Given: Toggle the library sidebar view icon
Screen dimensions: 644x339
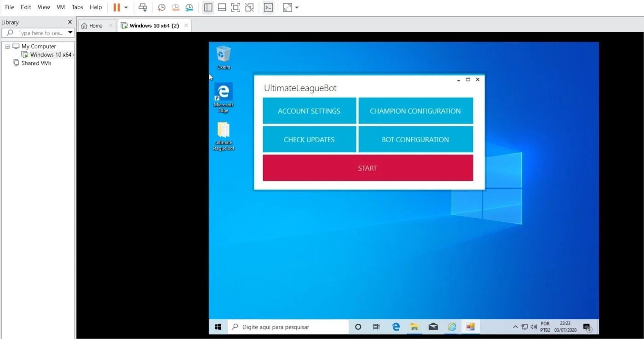Looking at the screenshot, I should (208, 7).
